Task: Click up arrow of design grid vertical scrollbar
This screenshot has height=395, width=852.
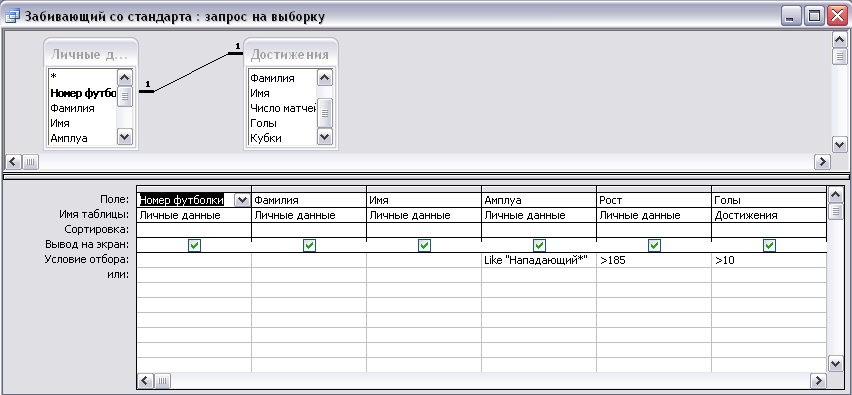Action: point(836,194)
